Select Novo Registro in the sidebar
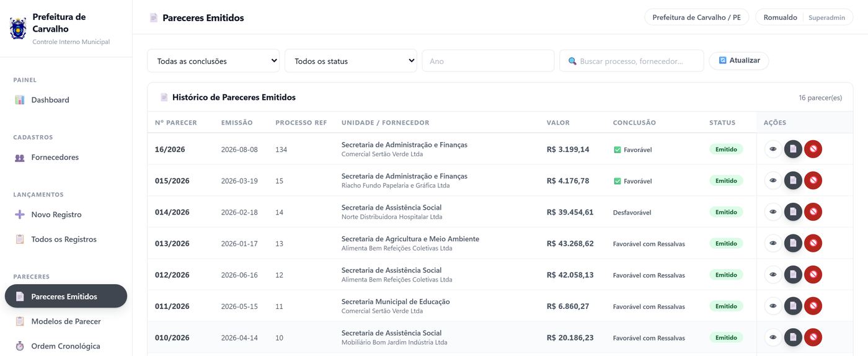 [66, 215]
